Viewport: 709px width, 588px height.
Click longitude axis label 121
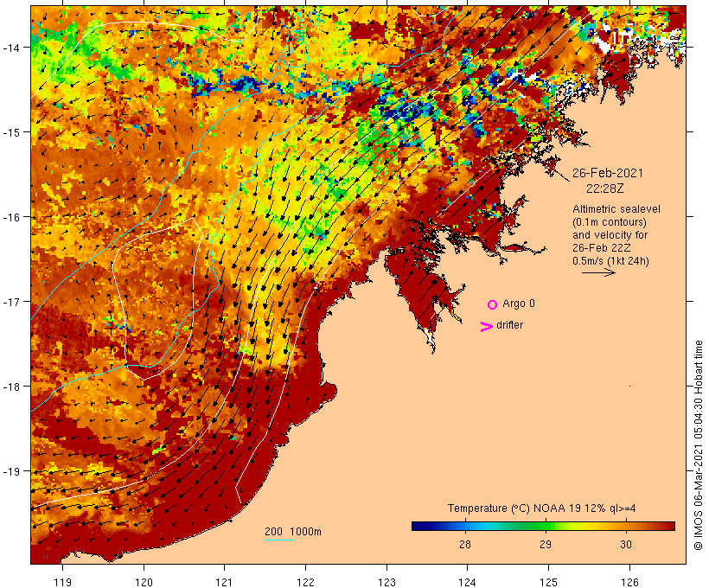tap(224, 582)
